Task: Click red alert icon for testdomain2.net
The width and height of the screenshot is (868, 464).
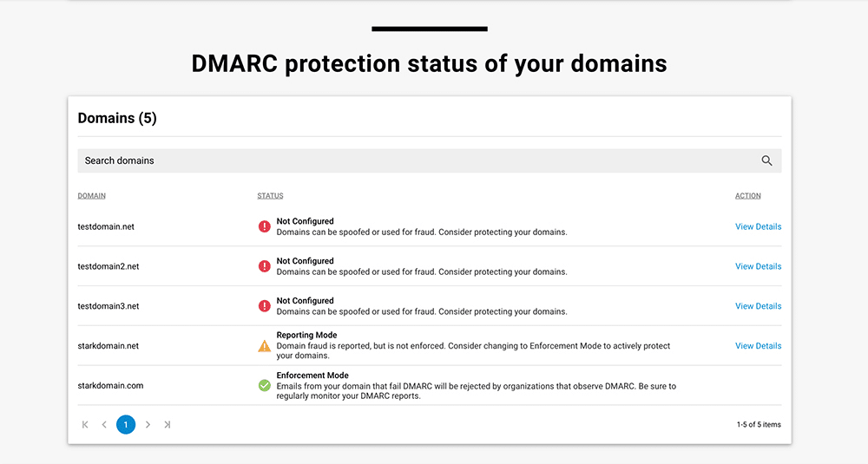Action: pos(265,266)
